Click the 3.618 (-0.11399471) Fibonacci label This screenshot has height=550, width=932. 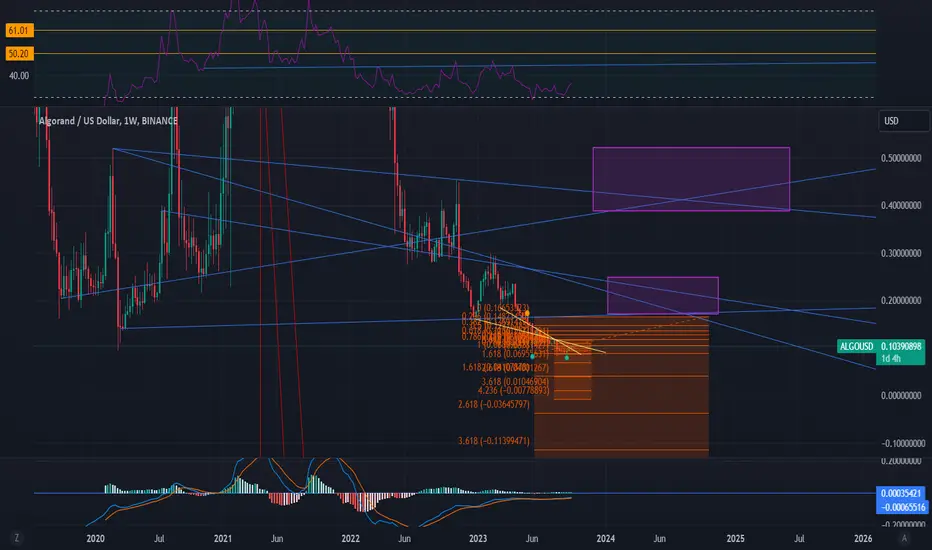(493, 441)
